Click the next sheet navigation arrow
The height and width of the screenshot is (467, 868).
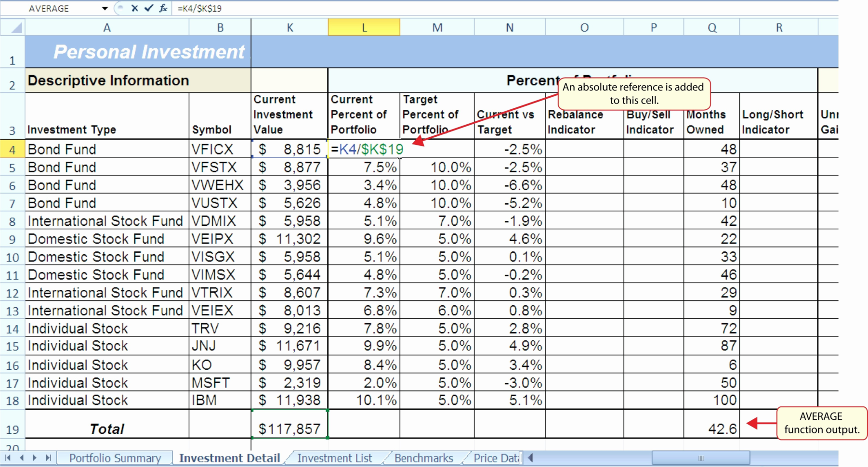[x=36, y=458]
